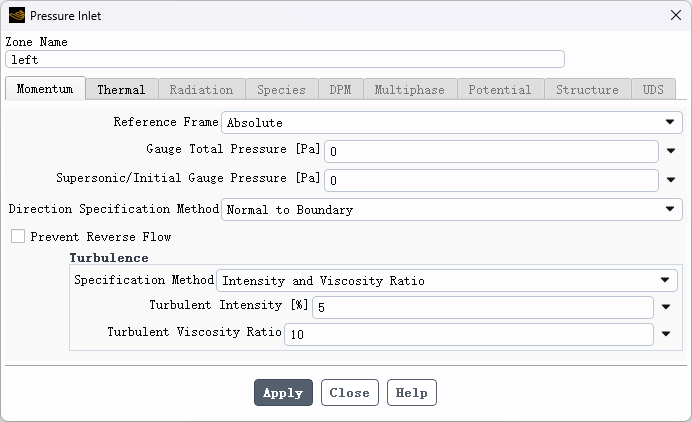Screen dimensions: 692x422
Task: Select the Momentum tab
Action: (45, 89)
